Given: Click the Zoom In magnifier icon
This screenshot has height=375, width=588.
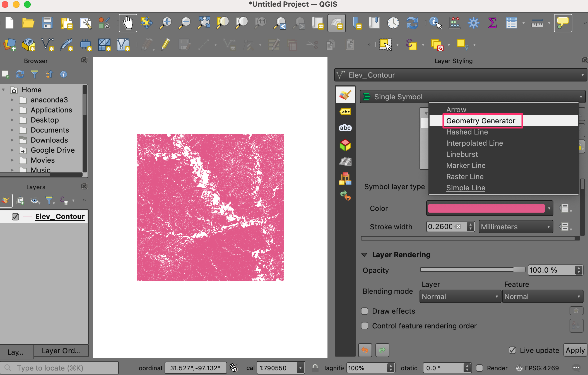Looking at the screenshot, I should coord(166,23).
